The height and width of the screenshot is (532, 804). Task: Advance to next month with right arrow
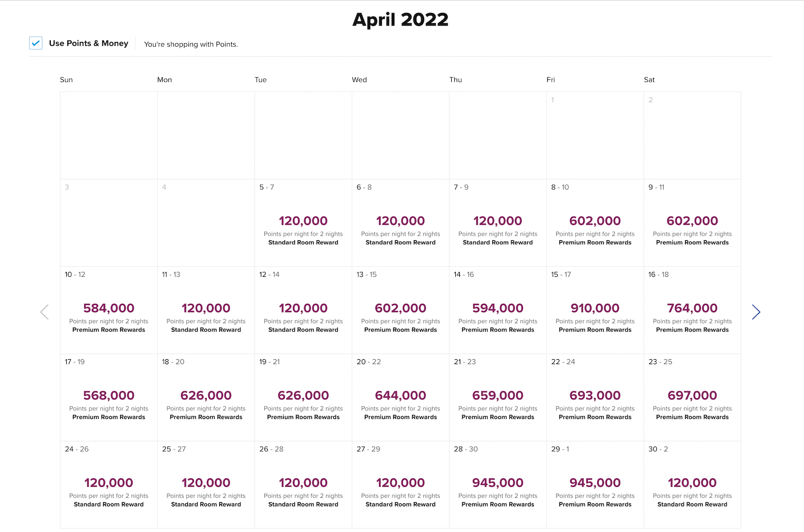click(756, 312)
